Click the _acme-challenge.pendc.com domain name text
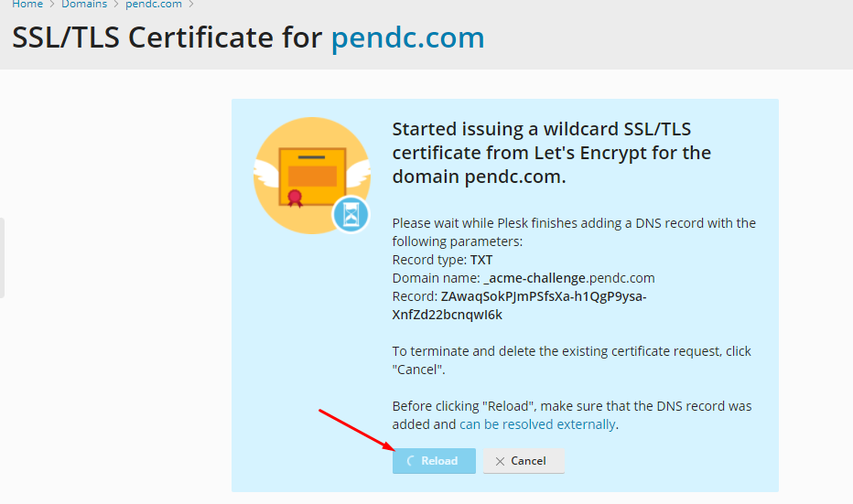The image size is (853, 504). click(x=569, y=278)
